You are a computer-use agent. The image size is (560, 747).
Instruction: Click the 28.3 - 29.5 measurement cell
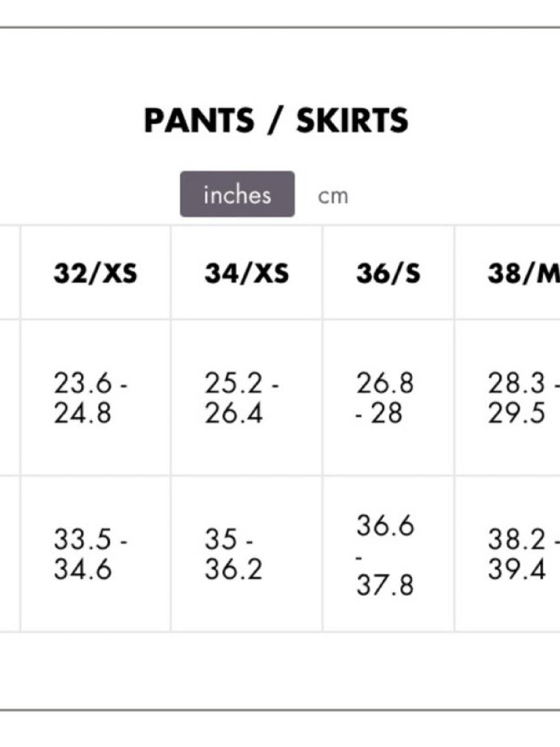(508, 397)
